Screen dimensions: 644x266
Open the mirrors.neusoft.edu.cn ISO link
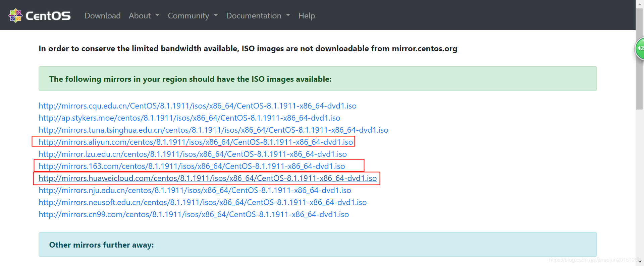[203, 202]
